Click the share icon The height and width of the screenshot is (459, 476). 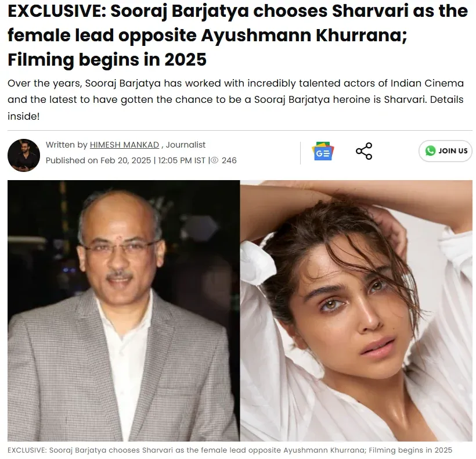(364, 151)
